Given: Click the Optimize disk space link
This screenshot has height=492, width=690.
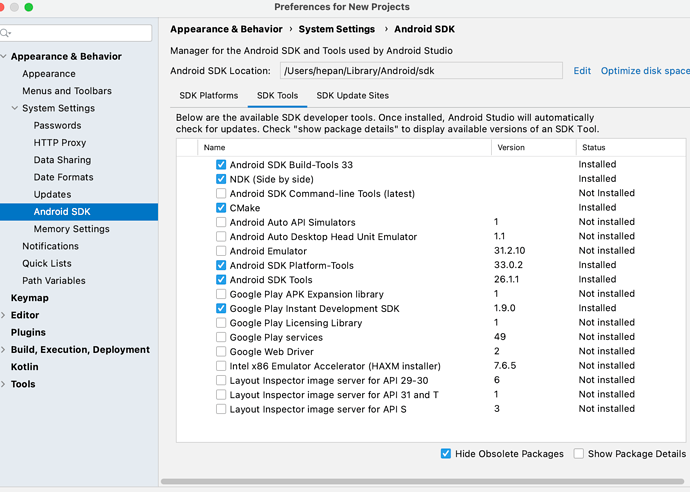Looking at the screenshot, I should 645,71.
